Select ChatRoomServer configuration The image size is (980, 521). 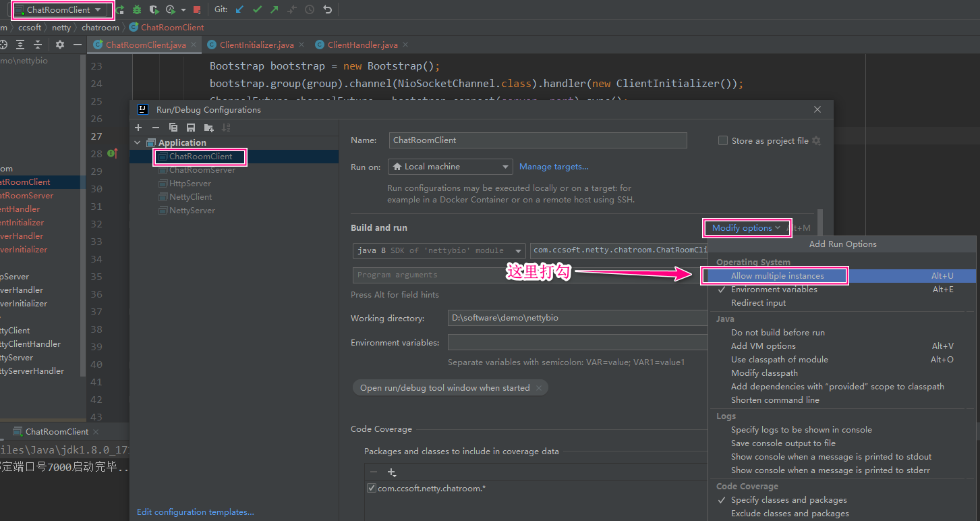202,170
